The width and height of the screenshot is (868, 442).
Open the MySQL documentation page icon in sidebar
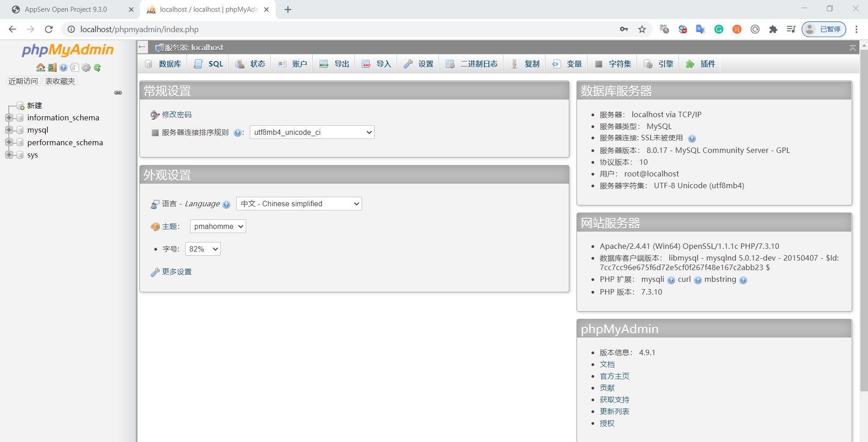coord(75,67)
